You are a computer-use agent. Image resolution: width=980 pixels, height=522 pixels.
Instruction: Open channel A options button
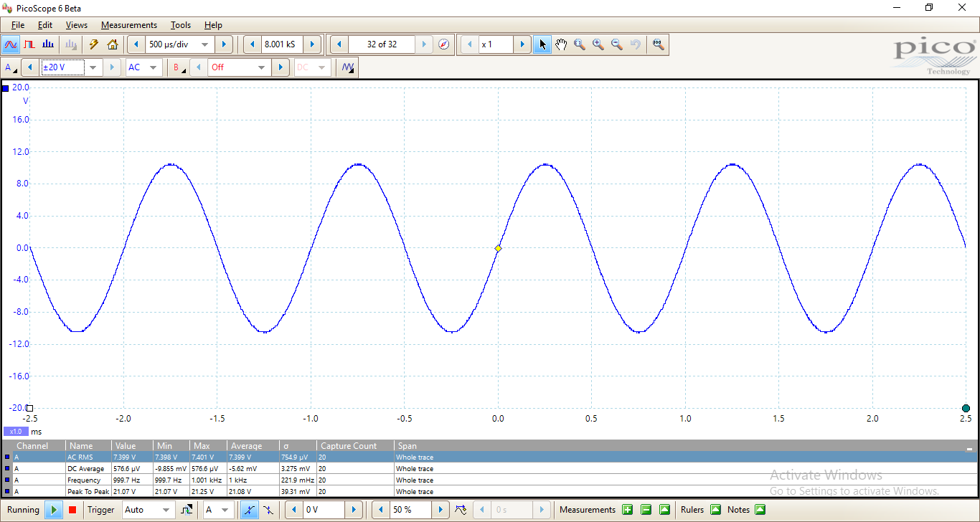(x=11, y=67)
